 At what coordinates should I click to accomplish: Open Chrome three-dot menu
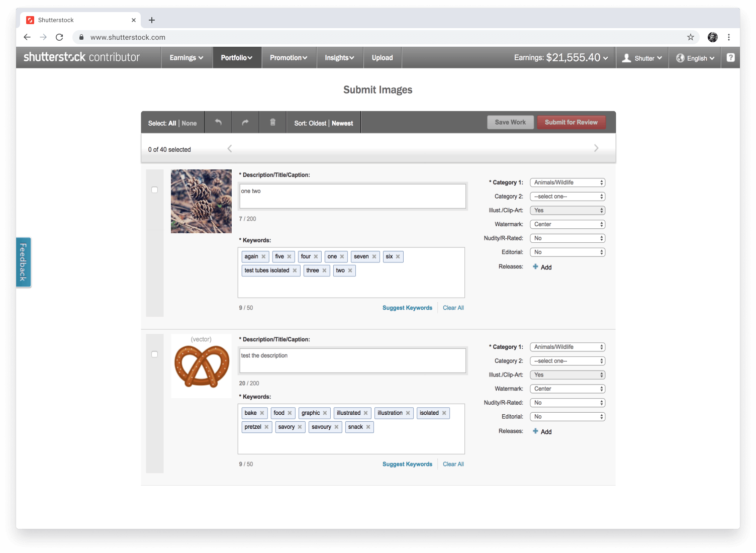729,37
